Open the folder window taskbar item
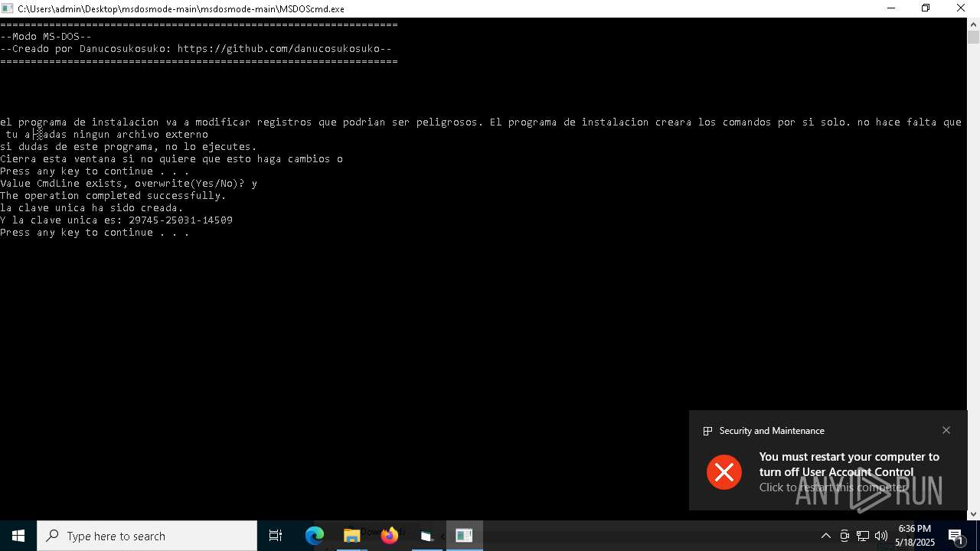The width and height of the screenshot is (980, 551). 426,536
